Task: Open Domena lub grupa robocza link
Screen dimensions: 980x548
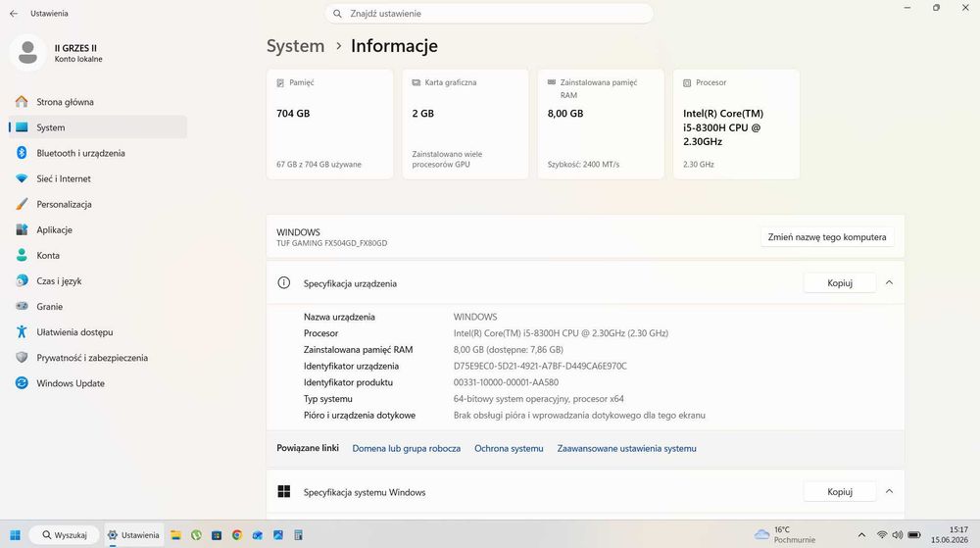Action: (407, 449)
